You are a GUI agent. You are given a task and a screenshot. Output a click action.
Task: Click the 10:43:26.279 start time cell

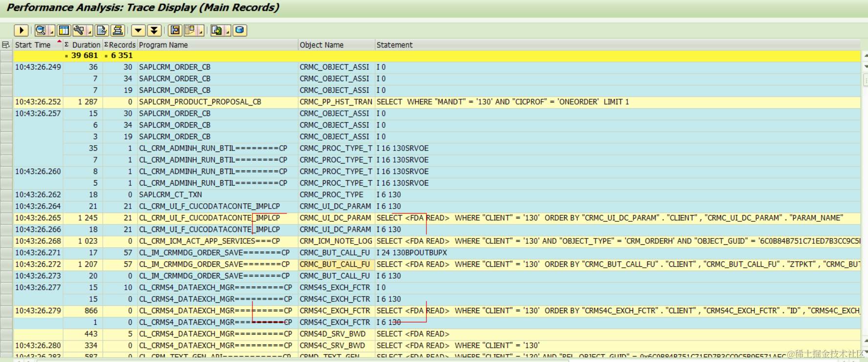pos(38,311)
